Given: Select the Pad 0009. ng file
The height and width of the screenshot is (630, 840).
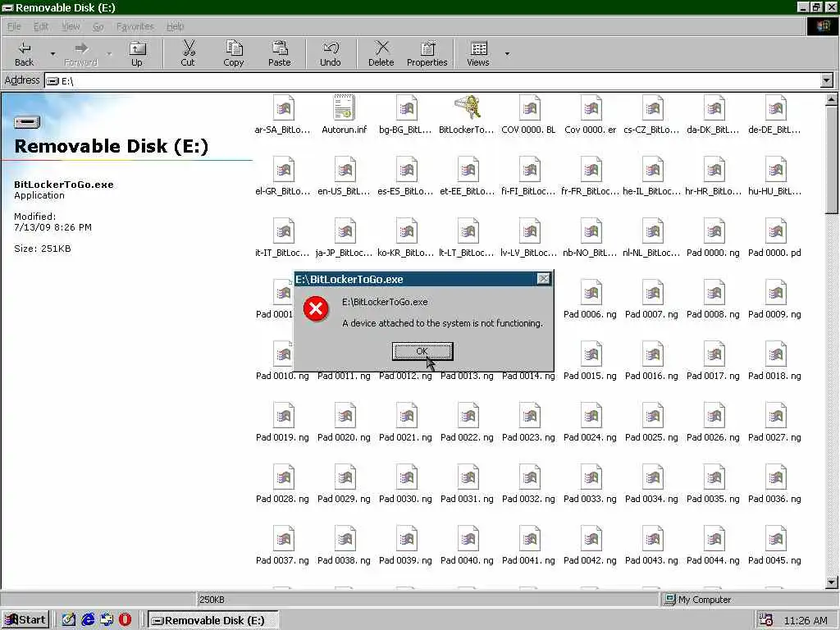Looking at the screenshot, I should coord(774,299).
